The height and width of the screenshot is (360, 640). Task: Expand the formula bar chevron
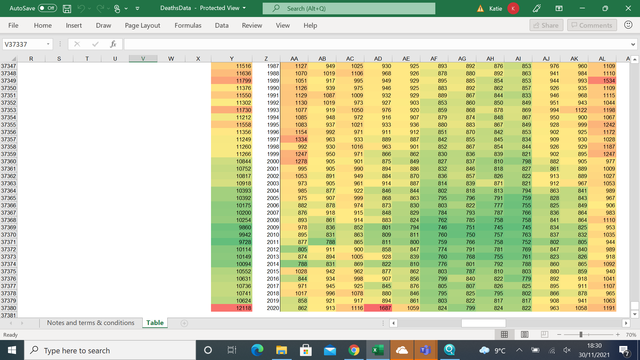point(633,44)
